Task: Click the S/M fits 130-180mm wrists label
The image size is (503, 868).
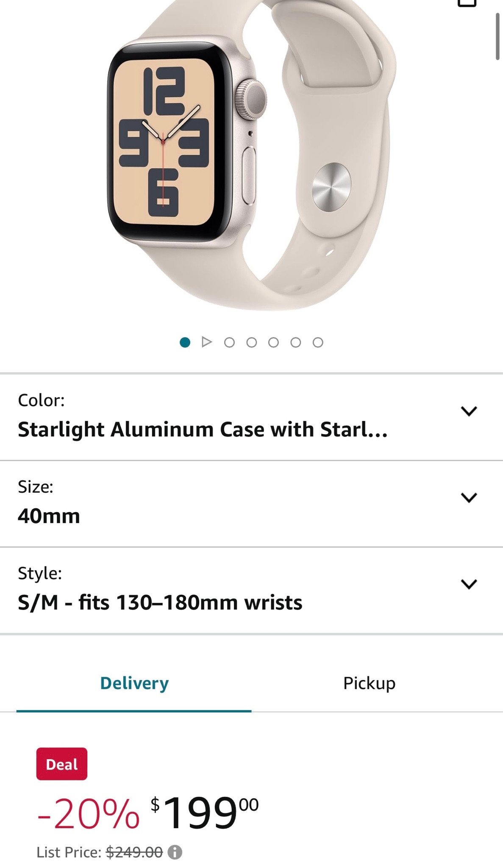Action: (159, 602)
